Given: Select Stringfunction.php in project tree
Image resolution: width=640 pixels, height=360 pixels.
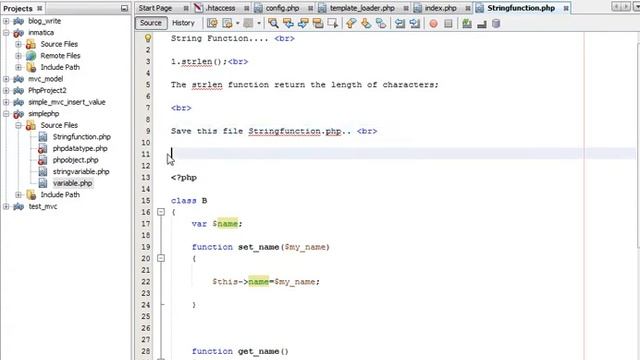Looking at the screenshot, I should point(82,137).
